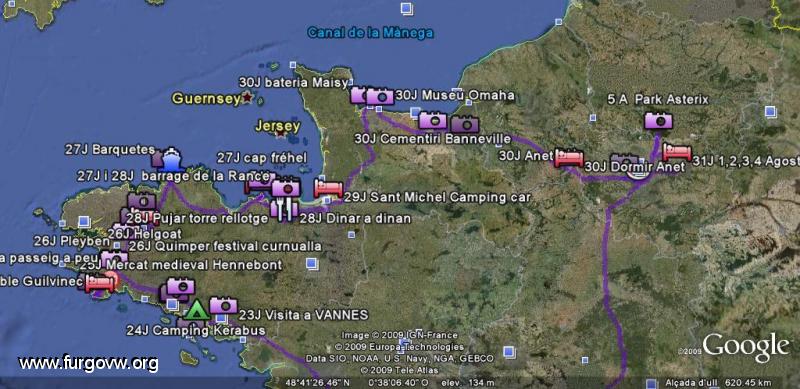Viewport: 800px width, 389px height.
Task: Click the 30J Cementiri Banneville label
Action: (433, 139)
